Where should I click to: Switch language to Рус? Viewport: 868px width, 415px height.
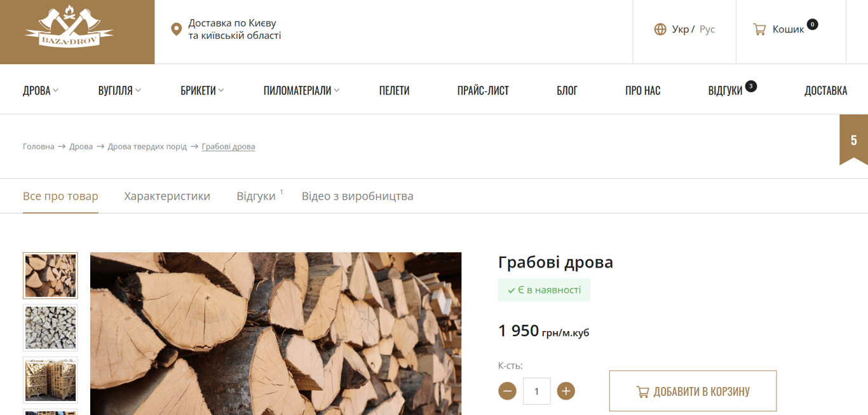pos(707,29)
